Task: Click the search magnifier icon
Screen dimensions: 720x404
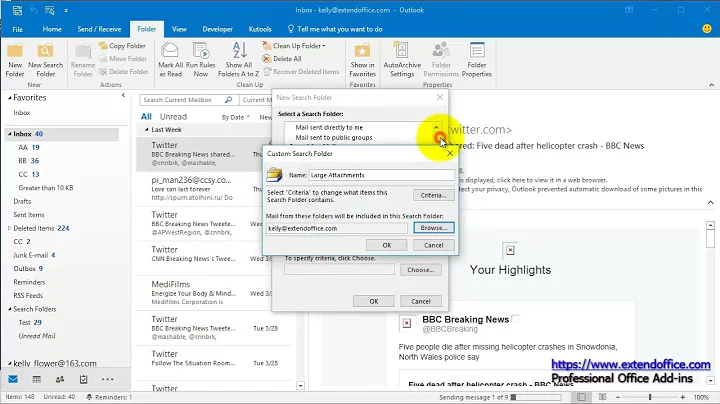Action: pos(229,100)
